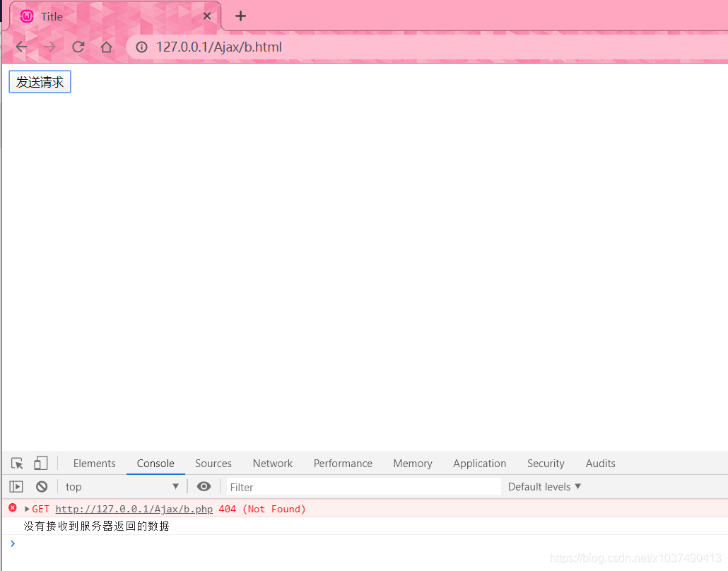Viewport: 728px width, 571px height.
Task: Show the console sidebar icon
Action: pyautogui.click(x=16, y=486)
